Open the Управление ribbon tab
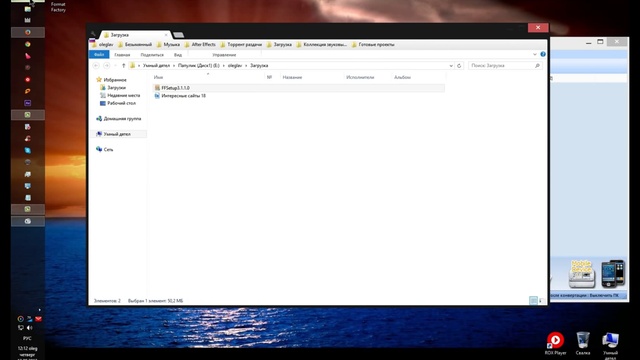640x360 pixels. tap(224, 55)
